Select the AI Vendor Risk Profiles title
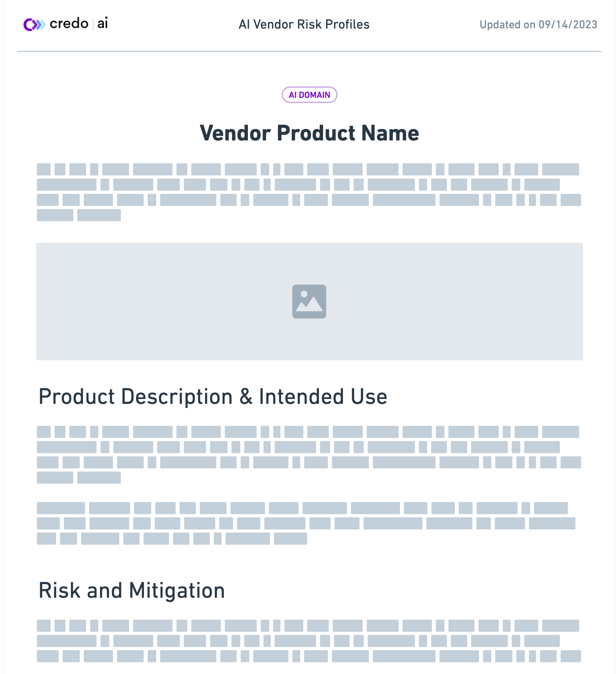This screenshot has width=616, height=674. click(x=304, y=24)
